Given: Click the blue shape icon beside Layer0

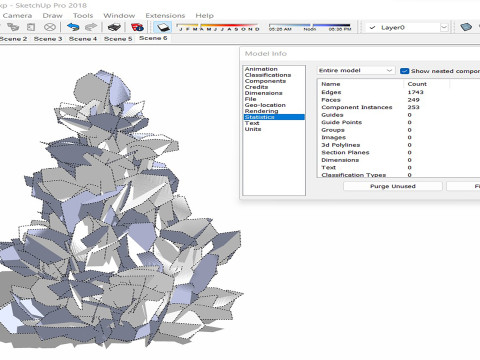Looking at the screenshot, I should (466, 27).
